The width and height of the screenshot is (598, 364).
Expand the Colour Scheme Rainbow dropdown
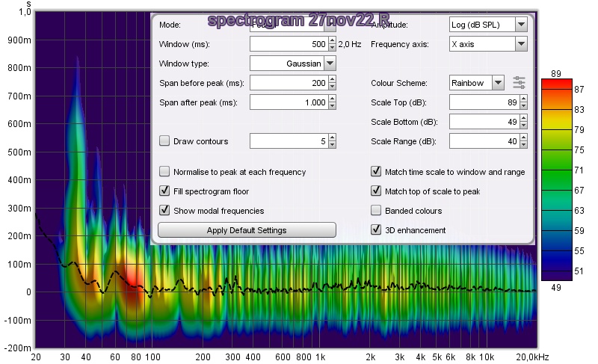click(498, 83)
